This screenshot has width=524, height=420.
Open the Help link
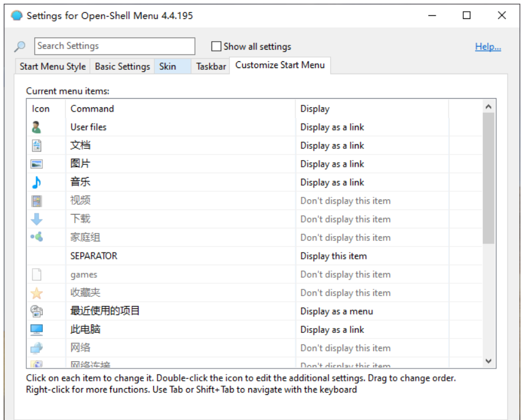tap(488, 47)
